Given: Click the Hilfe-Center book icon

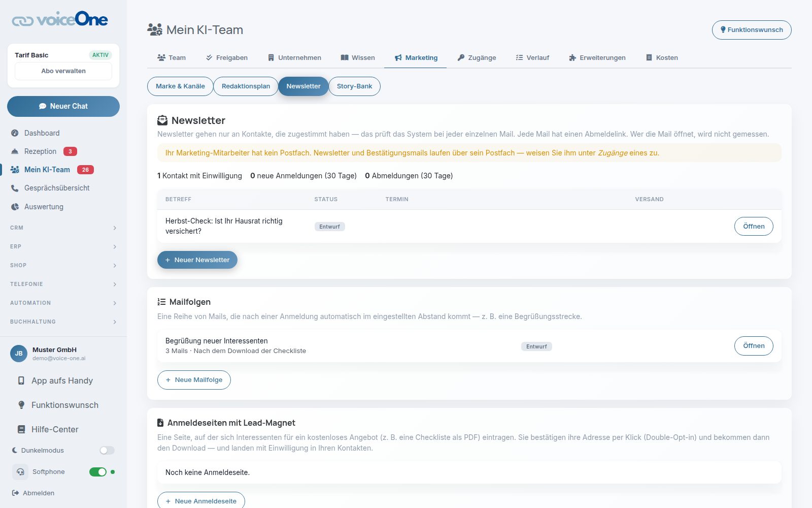Looking at the screenshot, I should point(21,429).
